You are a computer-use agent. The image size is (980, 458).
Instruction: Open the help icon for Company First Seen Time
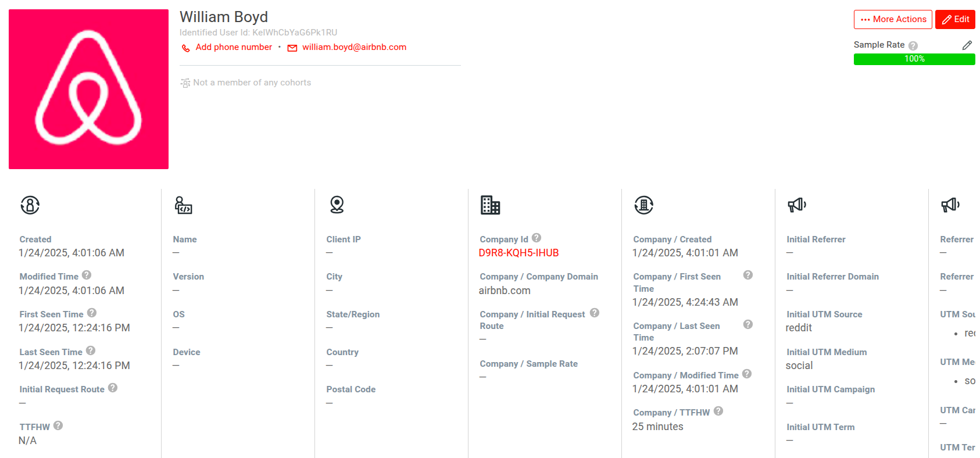click(748, 275)
